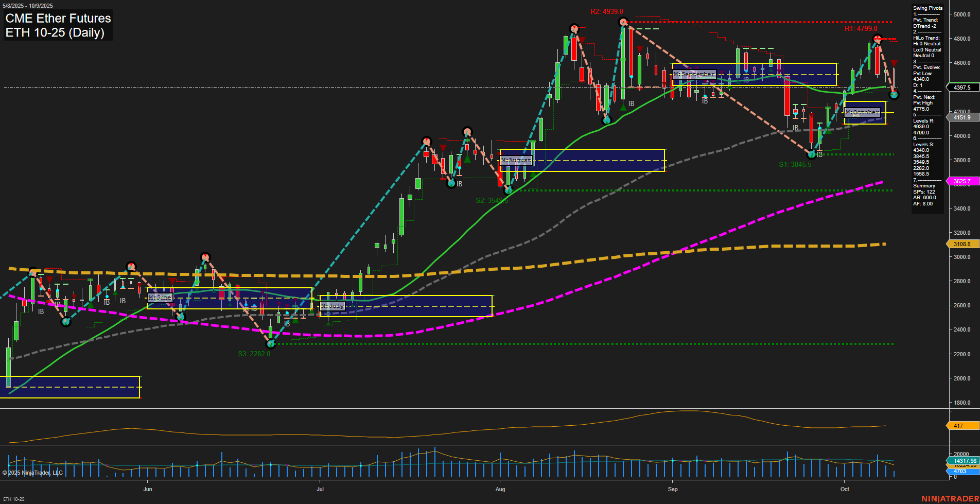This screenshot has width=980, height=504.
Task: Click the M:June range box label
Action: 160,298
